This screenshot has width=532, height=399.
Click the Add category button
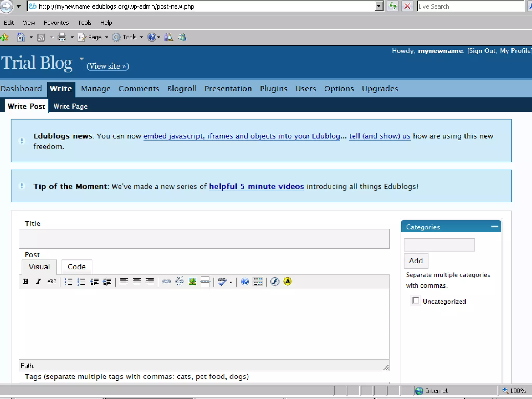click(416, 261)
